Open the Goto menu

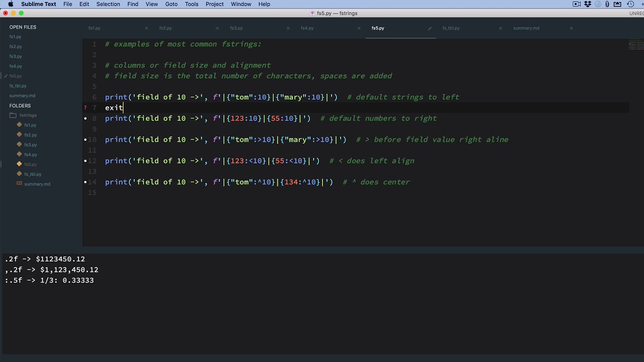tap(171, 4)
